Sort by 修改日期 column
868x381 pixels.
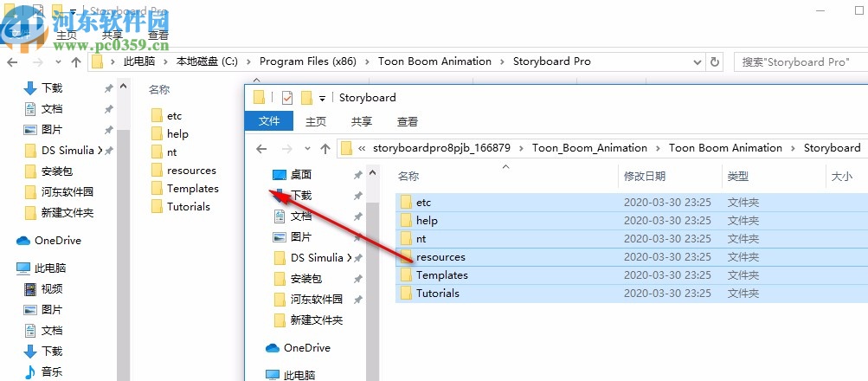pos(645,177)
